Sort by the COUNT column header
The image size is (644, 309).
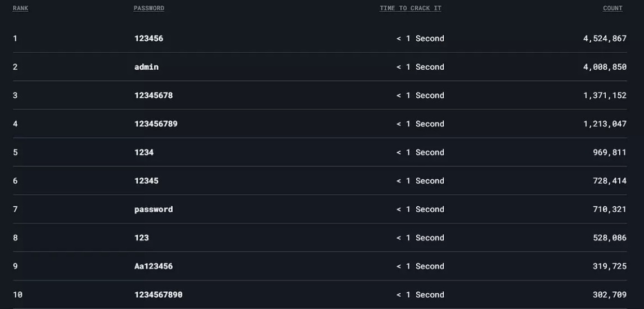click(613, 8)
